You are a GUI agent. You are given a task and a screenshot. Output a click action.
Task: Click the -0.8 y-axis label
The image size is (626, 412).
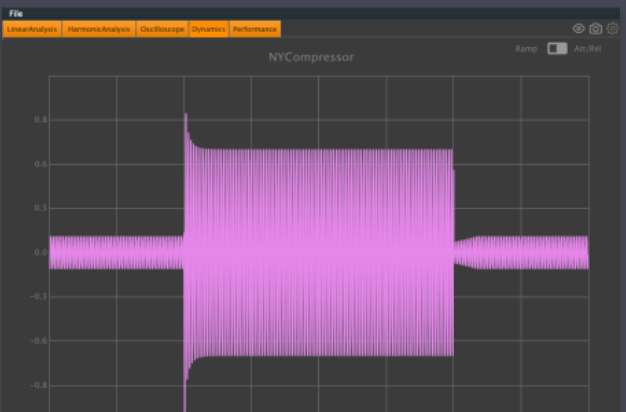coord(39,386)
